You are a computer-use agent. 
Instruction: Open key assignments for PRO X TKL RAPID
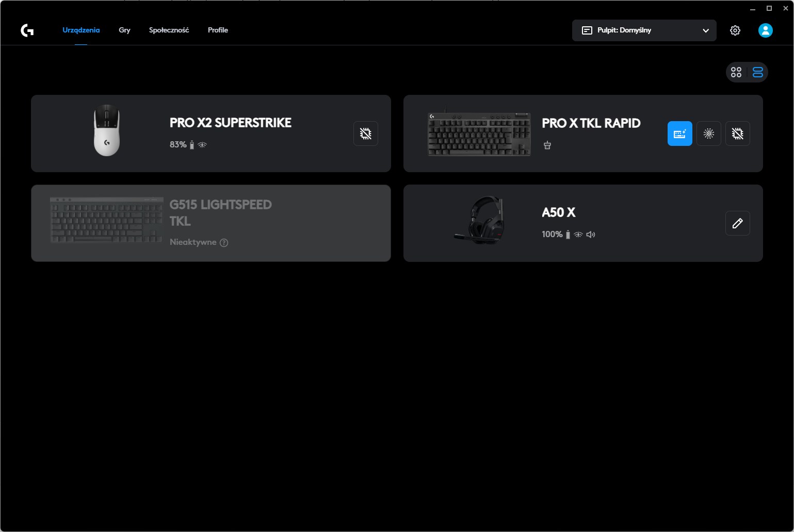click(679, 134)
